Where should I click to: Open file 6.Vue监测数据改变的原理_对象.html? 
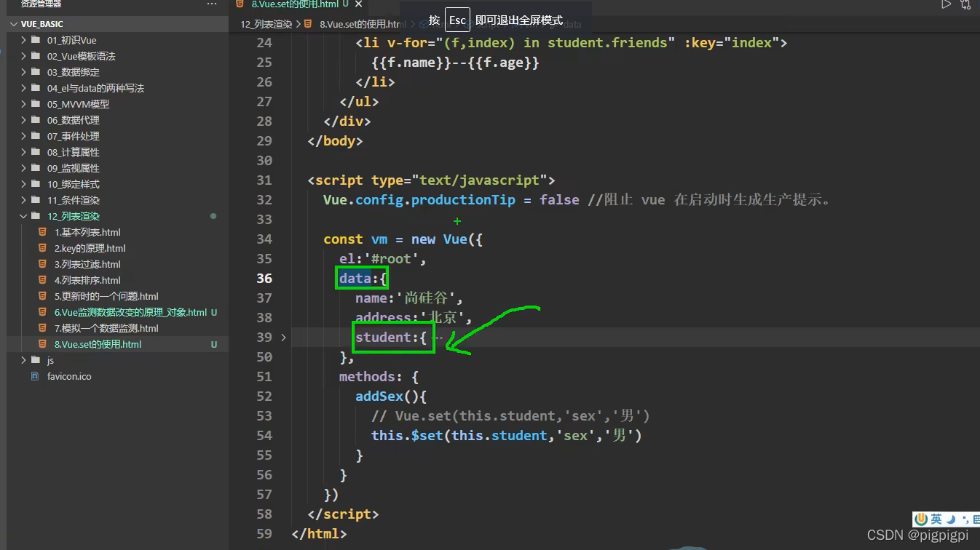tap(130, 312)
